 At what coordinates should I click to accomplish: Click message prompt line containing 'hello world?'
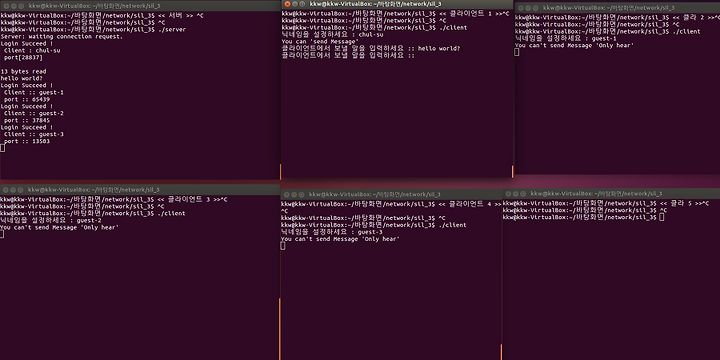point(371,48)
